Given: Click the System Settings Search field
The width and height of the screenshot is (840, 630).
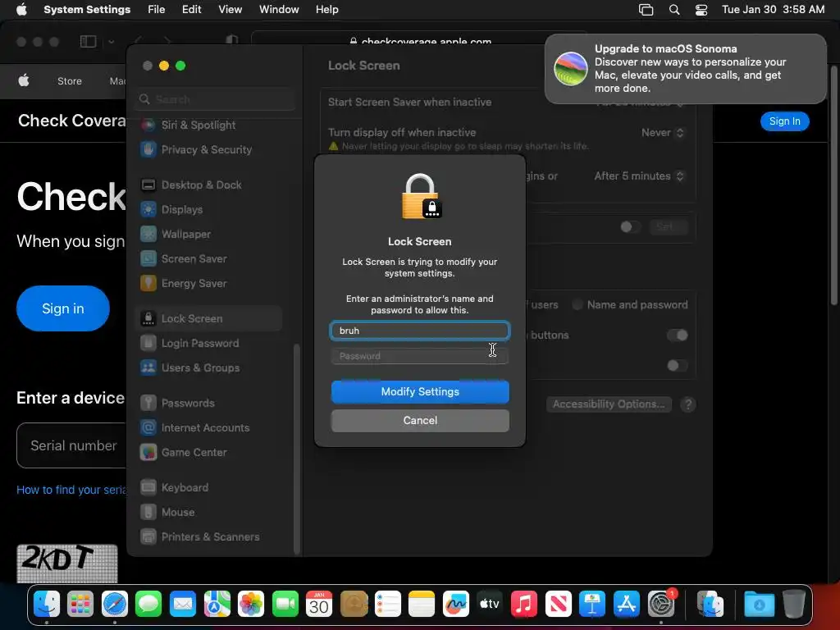Looking at the screenshot, I should click(x=217, y=99).
